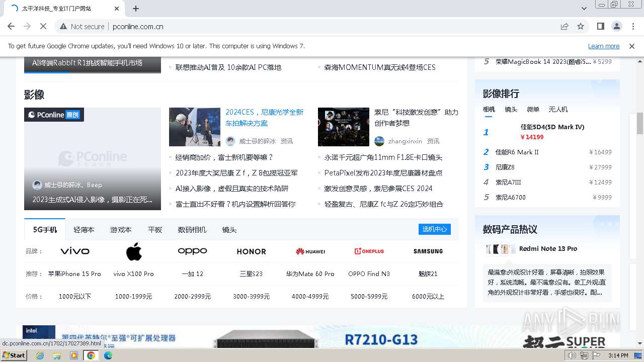Click the volume speaker tray icon
The image size is (644, 362).
[572, 355]
